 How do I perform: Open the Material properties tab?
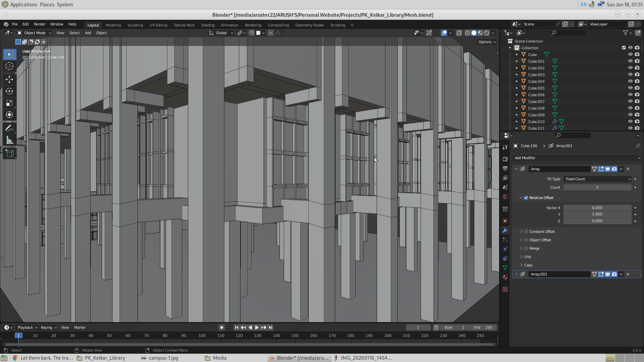(505, 277)
